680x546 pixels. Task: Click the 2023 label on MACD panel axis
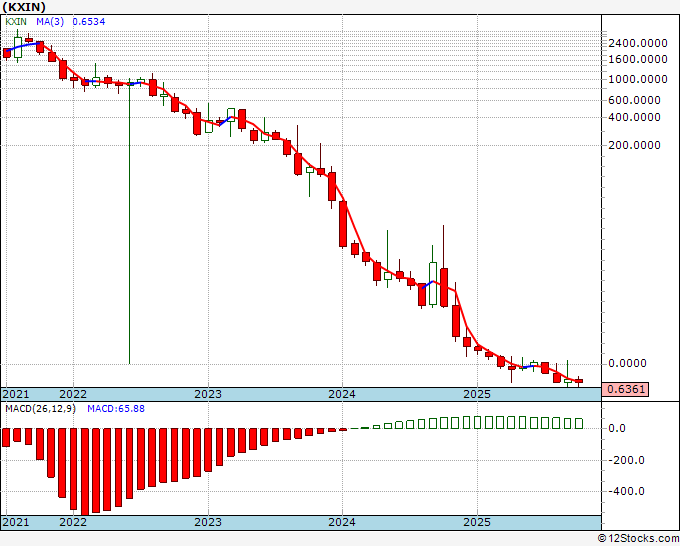pyautogui.click(x=208, y=522)
